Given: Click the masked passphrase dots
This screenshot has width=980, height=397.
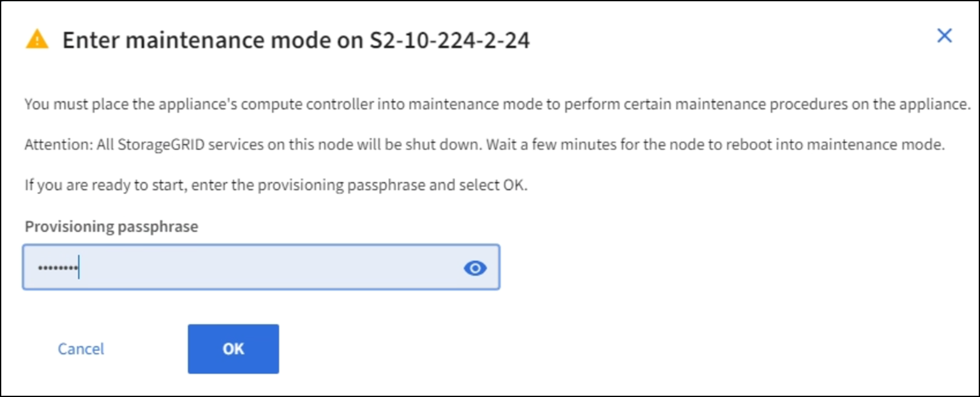Looking at the screenshot, I should click(57, 268).
